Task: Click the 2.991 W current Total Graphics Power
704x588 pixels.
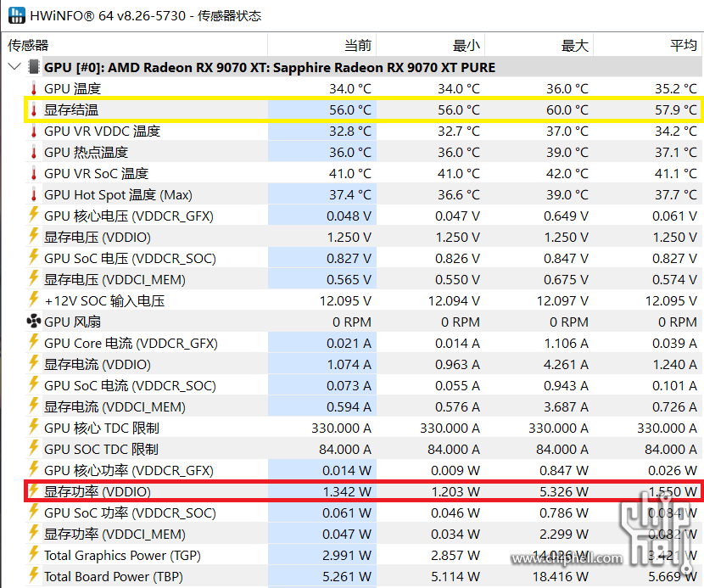Action: 347,555
